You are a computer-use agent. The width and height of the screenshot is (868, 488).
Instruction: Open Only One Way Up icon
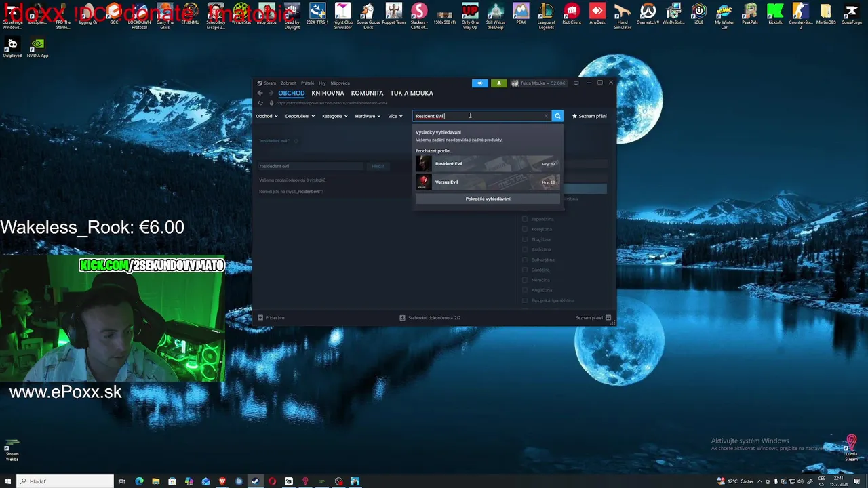point(470,16)
